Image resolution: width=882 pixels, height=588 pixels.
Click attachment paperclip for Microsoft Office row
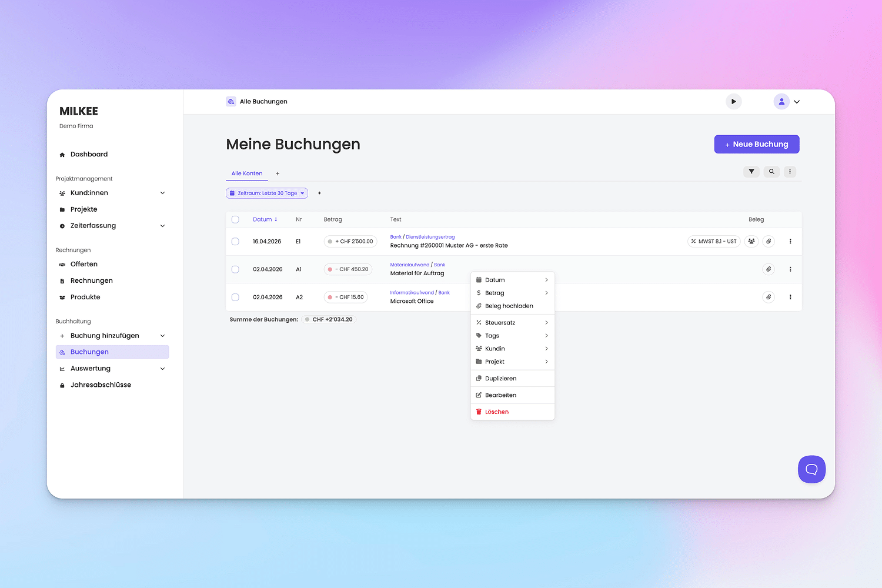769,297
